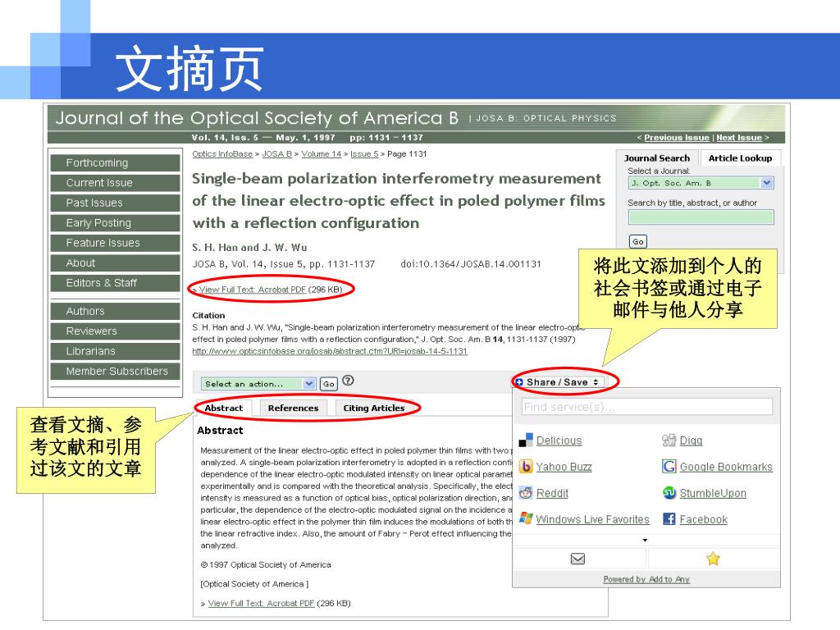
Task: Switch to the Abstract tab
Action: click(223, 409)
